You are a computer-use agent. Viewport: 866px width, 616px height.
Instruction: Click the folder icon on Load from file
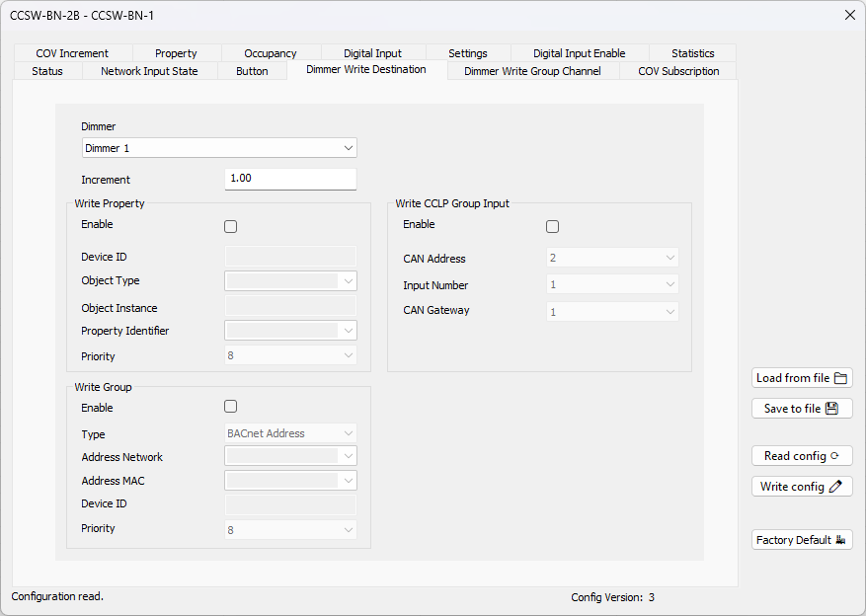click(x=840, y=378)
